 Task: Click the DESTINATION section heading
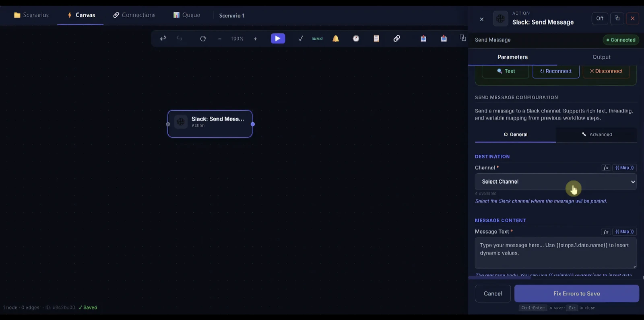(x=492, y=157)
